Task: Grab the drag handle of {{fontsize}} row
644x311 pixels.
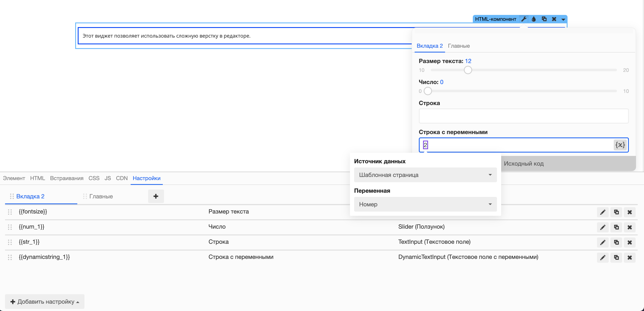Action: coord(10,212)
